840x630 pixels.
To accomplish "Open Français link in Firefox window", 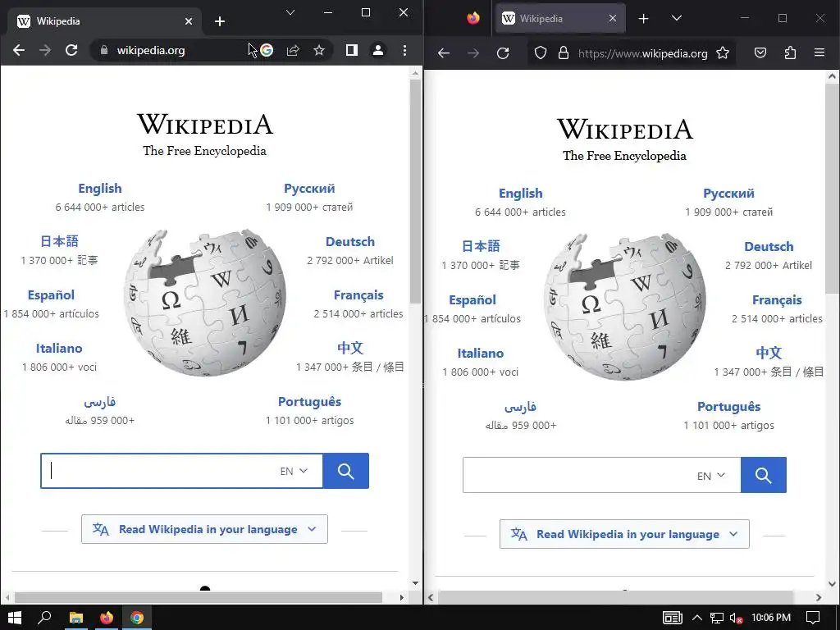I will click(777, 300).
